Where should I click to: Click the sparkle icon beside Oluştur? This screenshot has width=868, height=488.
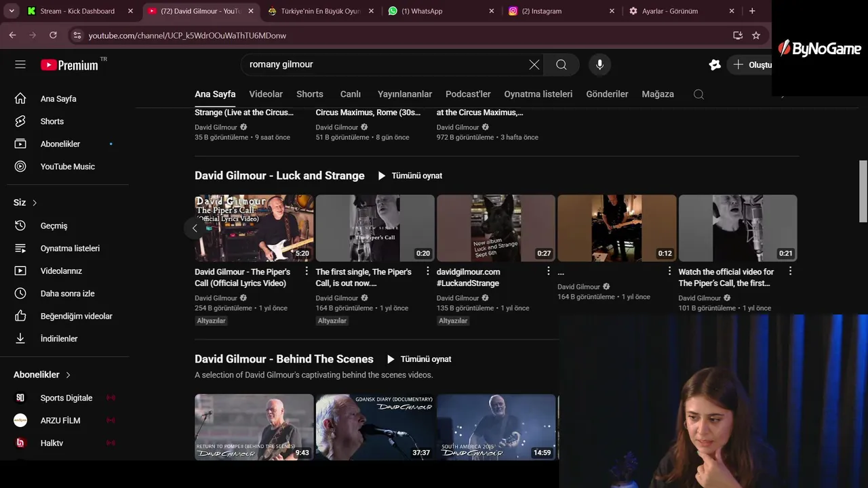click(715, 65)
